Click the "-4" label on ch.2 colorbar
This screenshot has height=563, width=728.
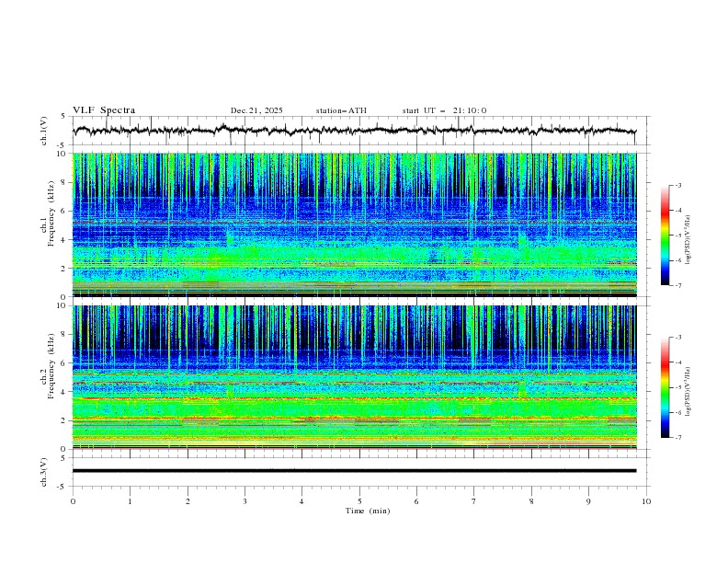click(x=678, y=362)
